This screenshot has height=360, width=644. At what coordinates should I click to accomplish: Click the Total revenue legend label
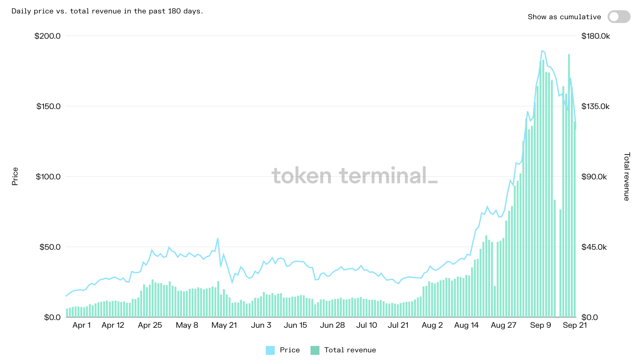click(350, 350)
